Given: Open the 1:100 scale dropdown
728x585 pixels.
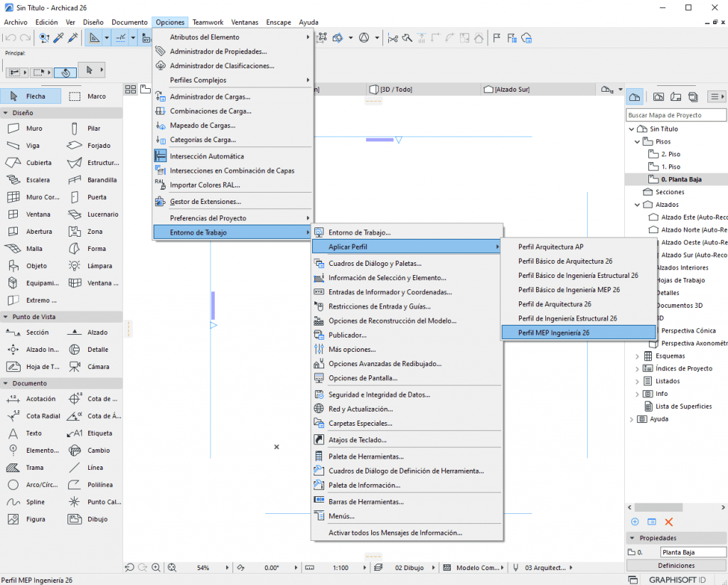Looking at the screenshot, I should pos(341,568).
